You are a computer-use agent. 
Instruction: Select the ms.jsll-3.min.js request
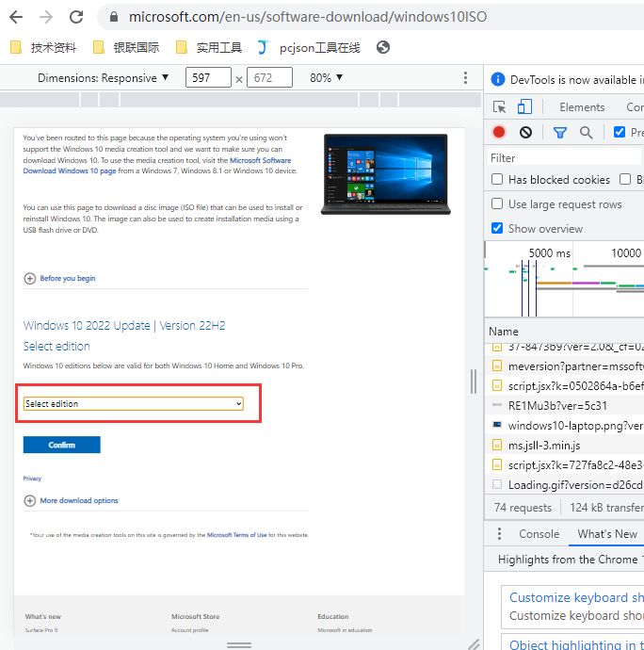564,446
